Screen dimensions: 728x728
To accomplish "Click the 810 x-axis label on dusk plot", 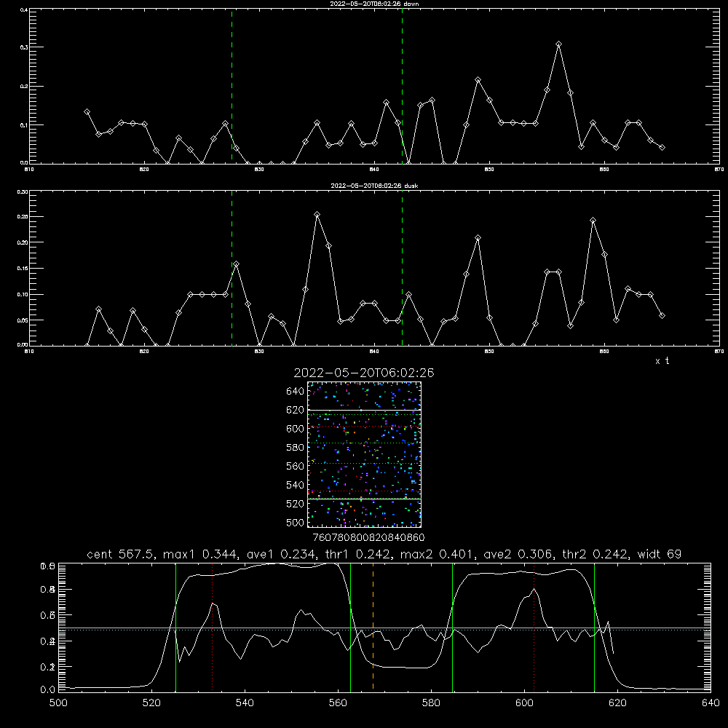I will [x=29, y=352].
